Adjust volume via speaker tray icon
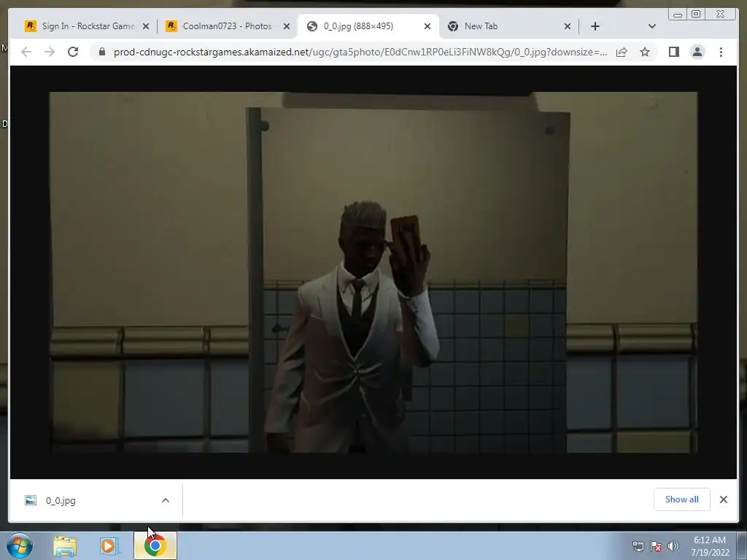This screenshot has height=560, width=747. [673, 546]
